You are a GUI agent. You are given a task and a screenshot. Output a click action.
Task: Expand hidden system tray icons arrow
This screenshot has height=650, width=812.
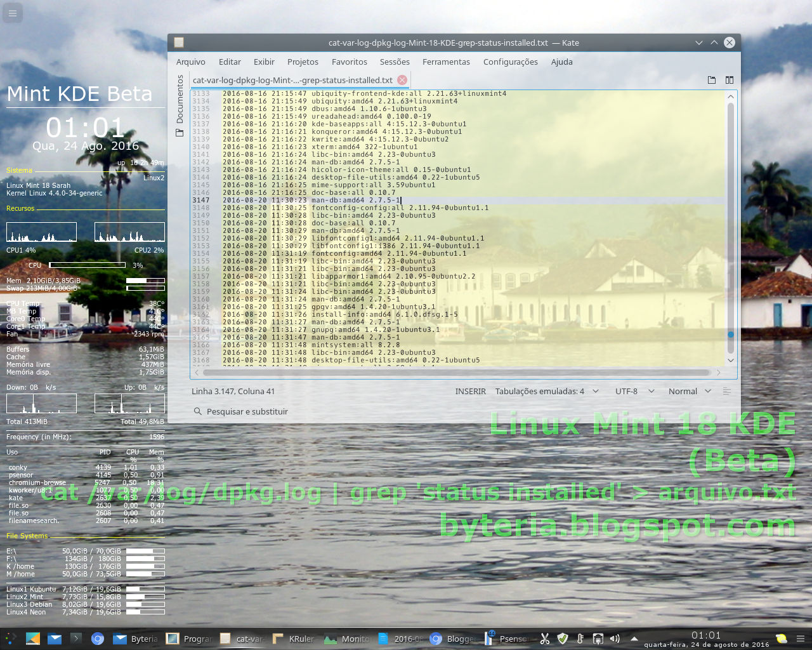[x=634, y=639]
